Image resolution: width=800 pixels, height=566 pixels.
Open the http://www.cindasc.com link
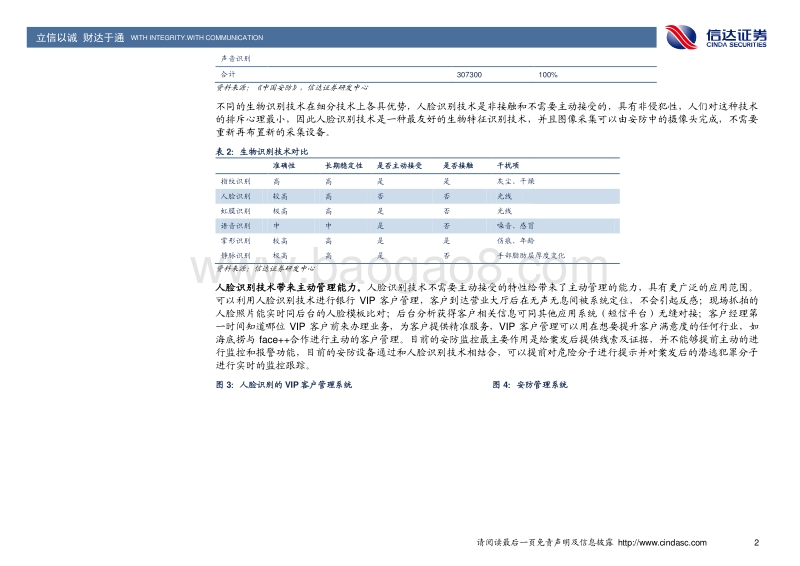(662, 543)
